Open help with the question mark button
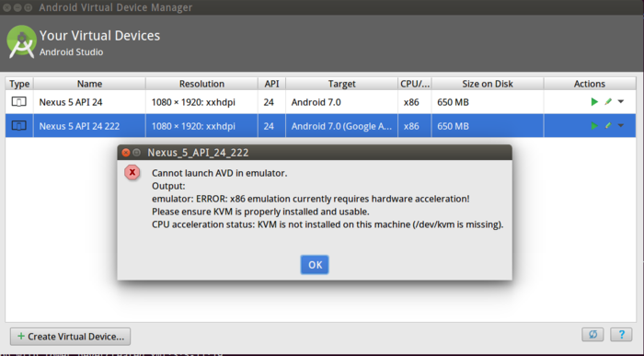 click(621, 334)
